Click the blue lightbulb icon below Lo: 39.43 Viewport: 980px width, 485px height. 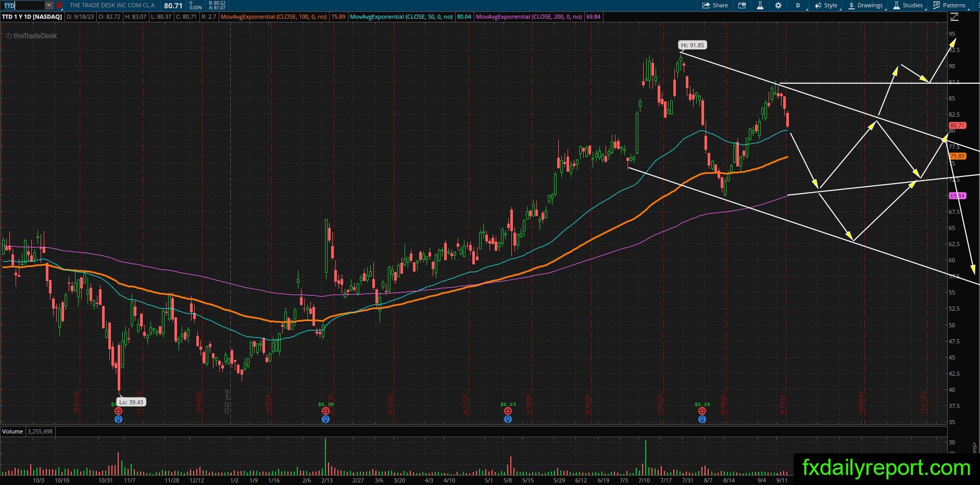[x=118, y=419]
